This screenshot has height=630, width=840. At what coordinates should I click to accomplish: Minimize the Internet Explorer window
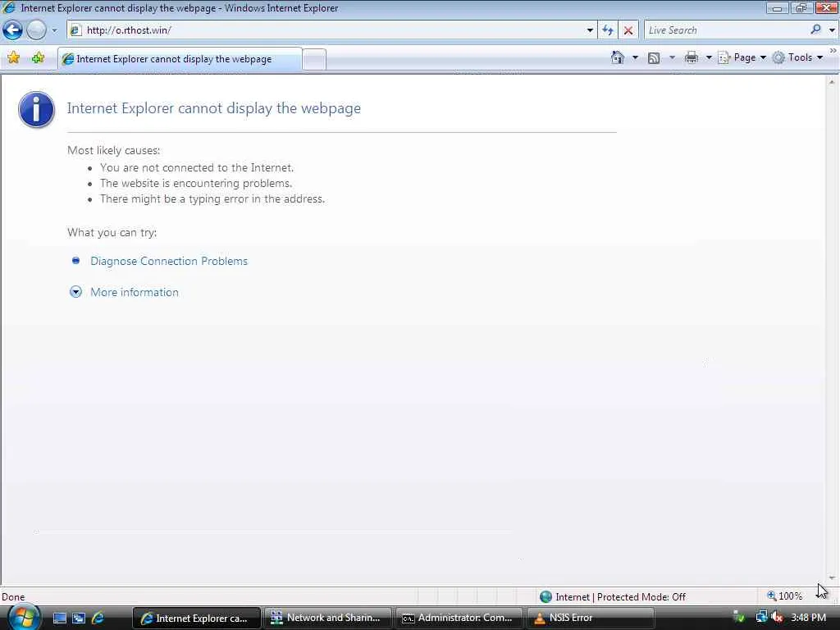(x=777, y=8)
